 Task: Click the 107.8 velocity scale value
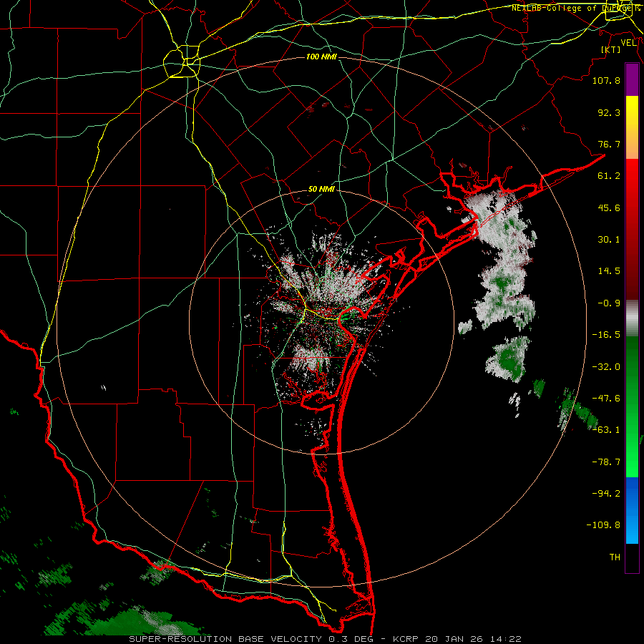coord(606,80)
